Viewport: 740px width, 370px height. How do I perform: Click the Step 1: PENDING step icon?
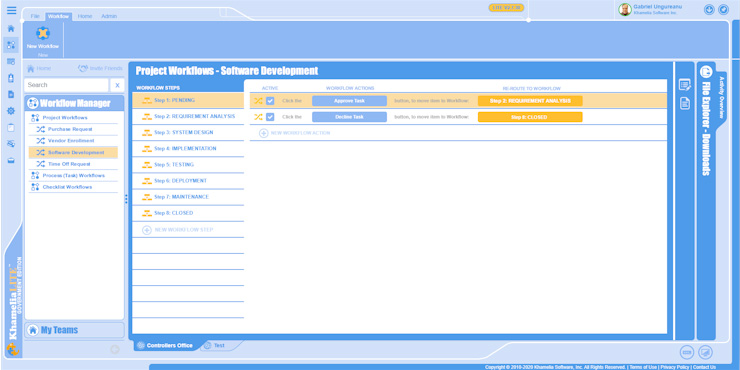[x=147, y=101]
